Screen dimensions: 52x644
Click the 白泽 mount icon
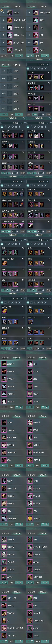pyautogui.click(x=30, y=364)
